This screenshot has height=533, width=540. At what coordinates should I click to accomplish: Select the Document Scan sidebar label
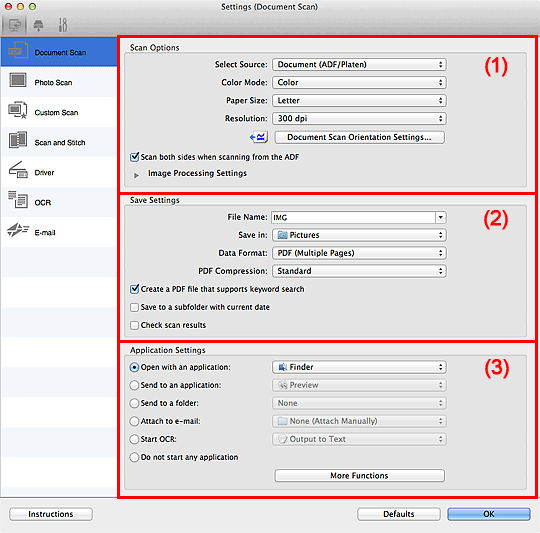point(60,53)
